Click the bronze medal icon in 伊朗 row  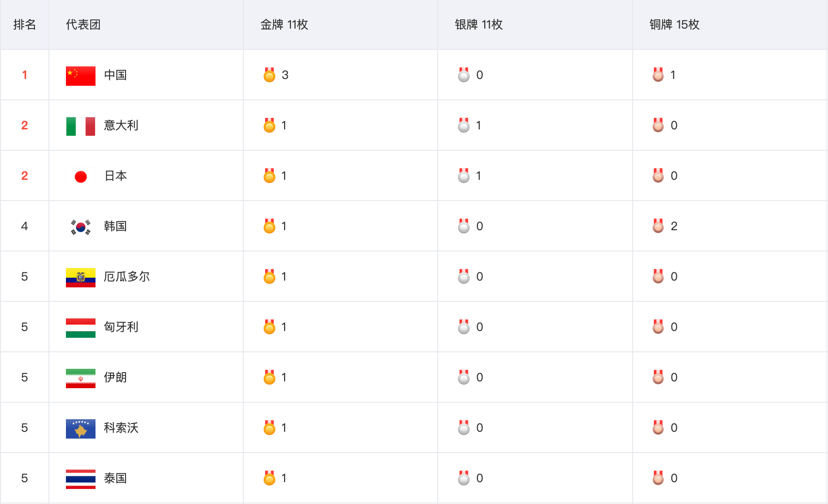[x=658, y=377]
